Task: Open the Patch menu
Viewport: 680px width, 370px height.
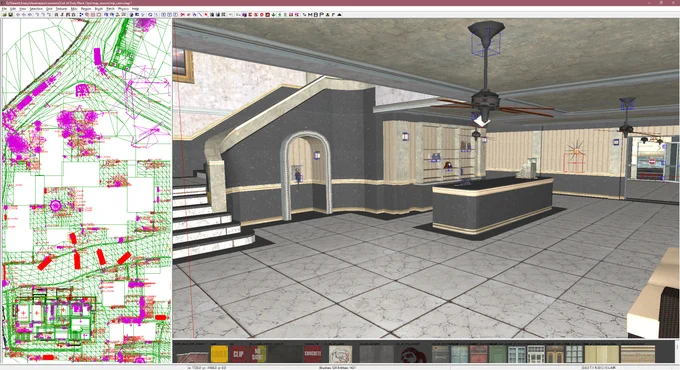Action: pyautogui.click(x=110, y=9)
